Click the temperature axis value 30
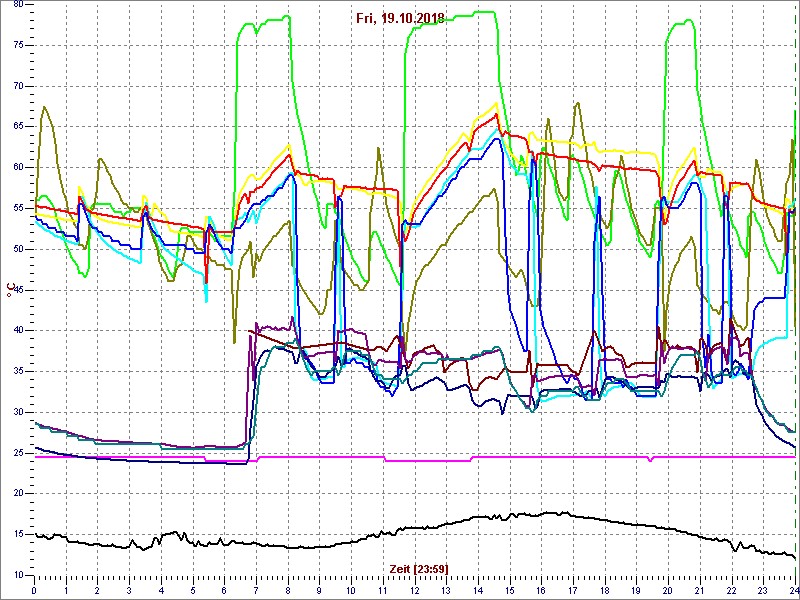 17,413
